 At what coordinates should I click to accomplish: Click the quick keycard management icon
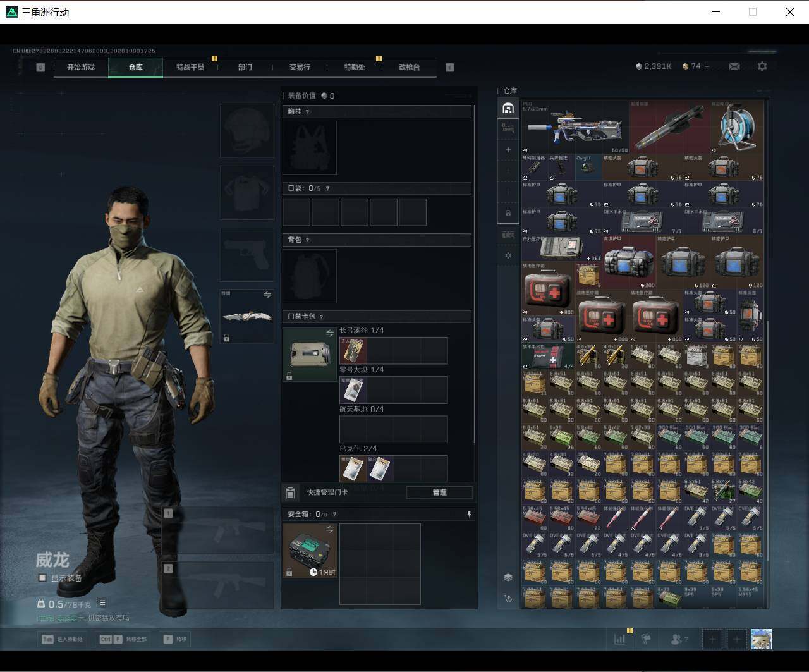291,492
